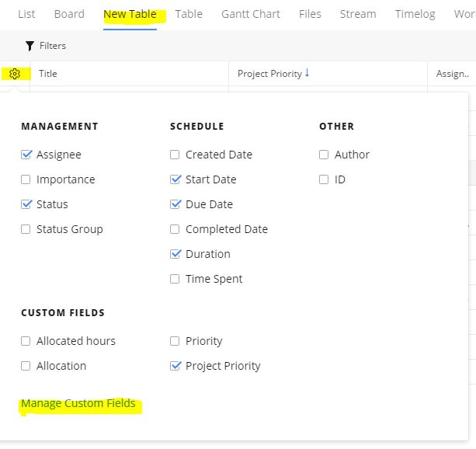476x449 pixels.
Task: Click the Title column header
Action: click(48, 74)
